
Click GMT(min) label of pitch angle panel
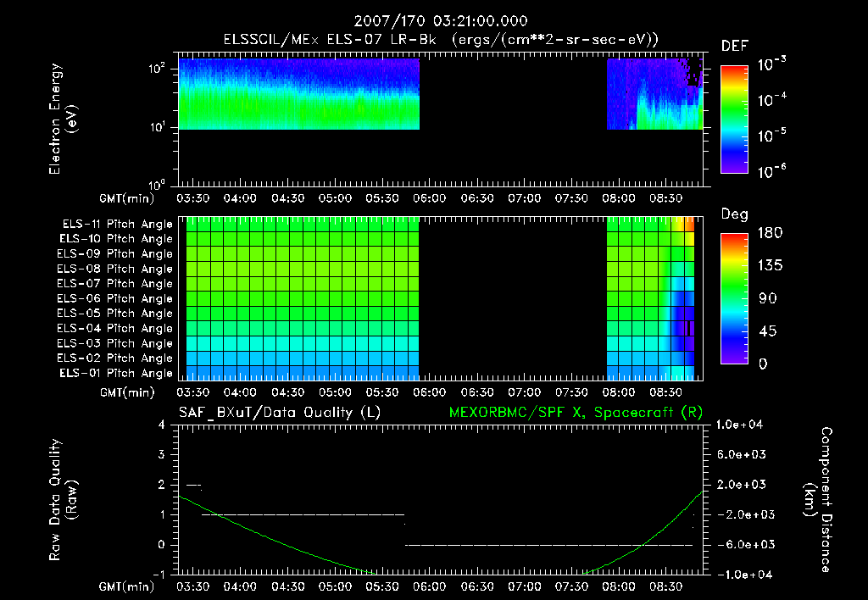click(127, 393)
